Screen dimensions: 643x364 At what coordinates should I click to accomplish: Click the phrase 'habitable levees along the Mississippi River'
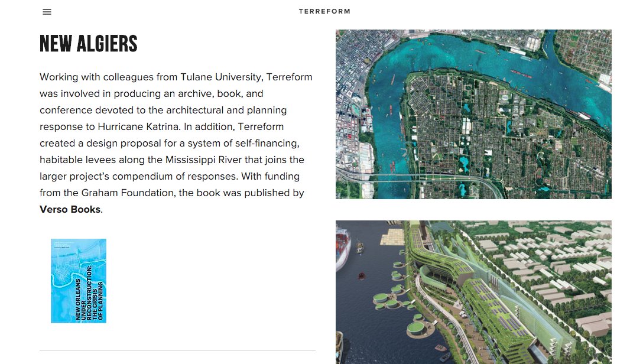coord(141,160)
